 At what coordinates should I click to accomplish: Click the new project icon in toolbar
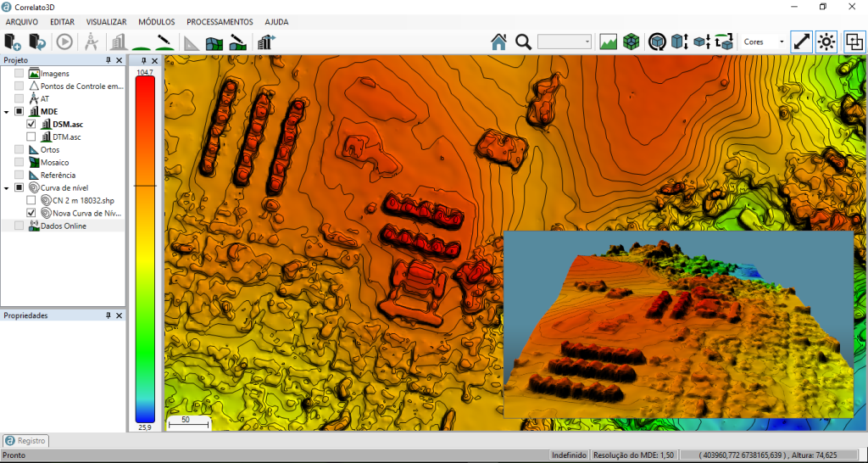[13, 42]
